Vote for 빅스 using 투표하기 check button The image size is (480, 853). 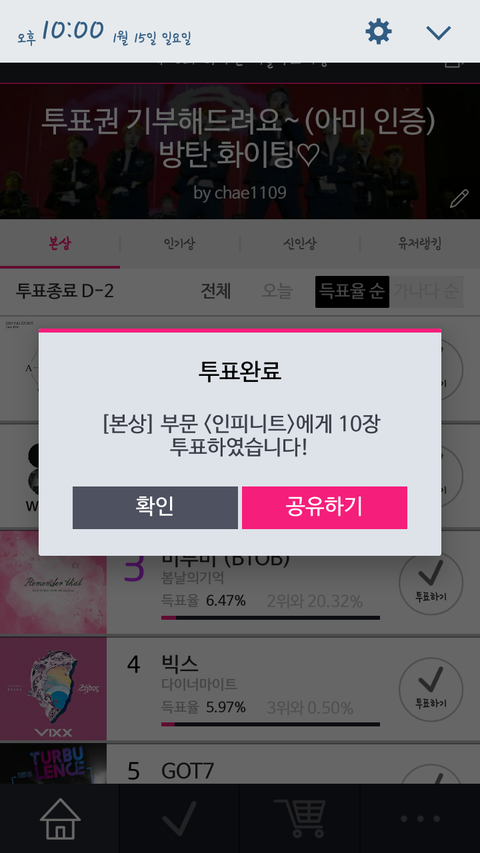[x=431, y=689]
